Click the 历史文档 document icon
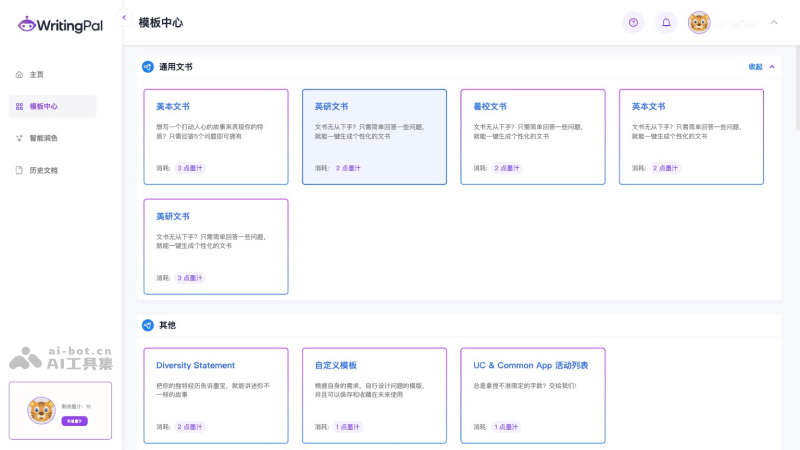The image size is (800, 450). (x=19, y=170)
